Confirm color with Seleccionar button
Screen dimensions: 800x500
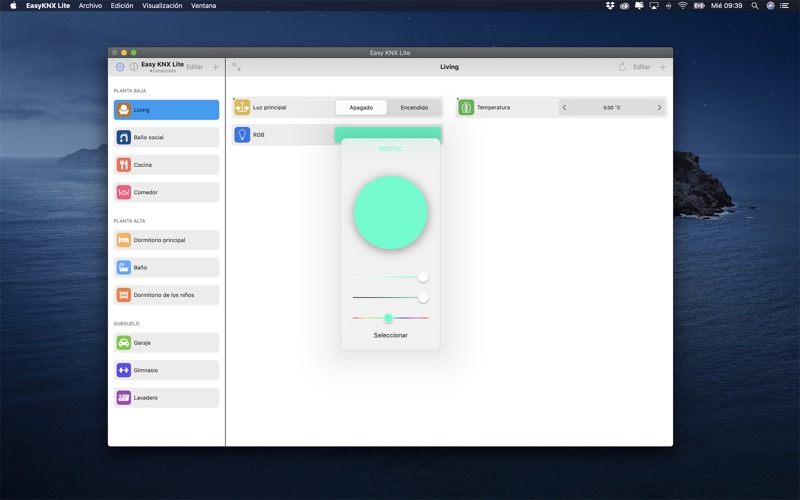pyautogui.click(x=390, y=335)
